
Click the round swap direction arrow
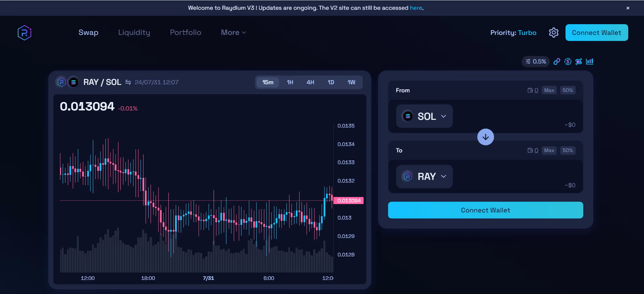pyautogui.click(x=485, y=137)
